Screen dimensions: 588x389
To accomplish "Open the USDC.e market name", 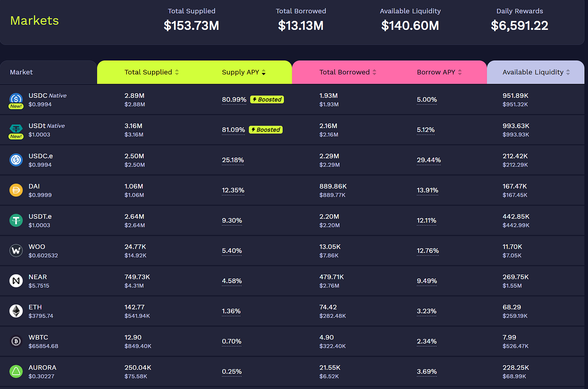I will 41,156.
